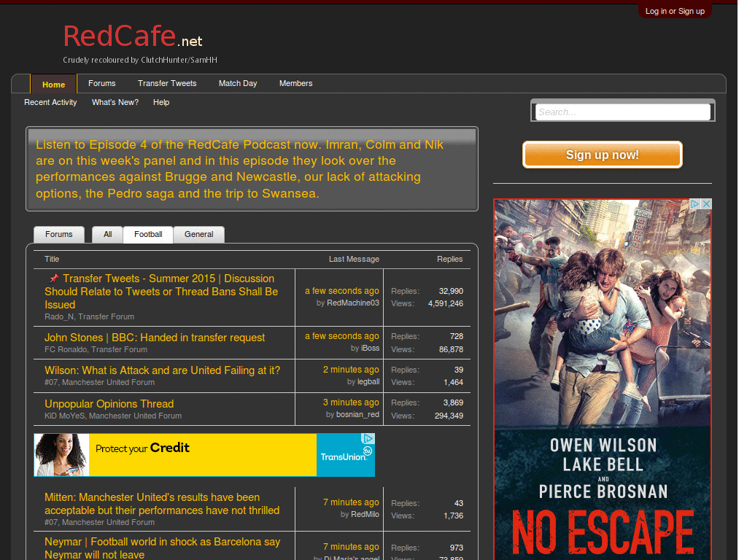
Task: Click AdChoices icon on TransUnion banner
Action: (368, 438)
